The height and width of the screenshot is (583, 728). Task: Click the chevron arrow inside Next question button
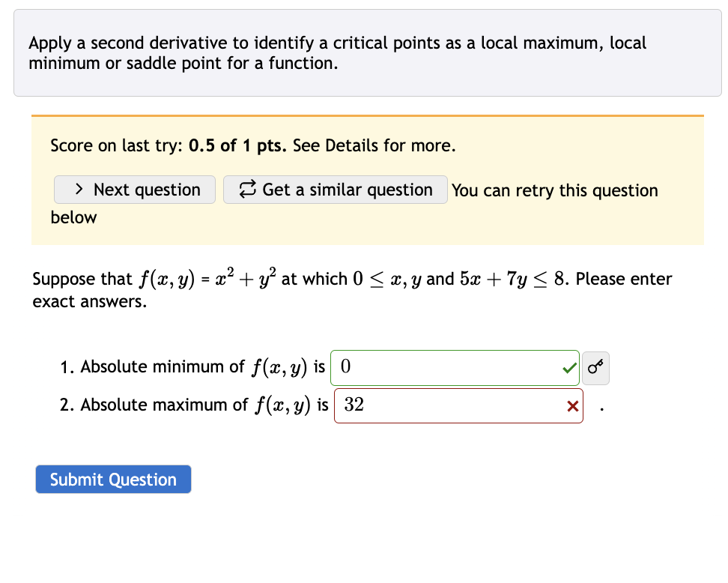pyautogui.click(x=78, y=190)
